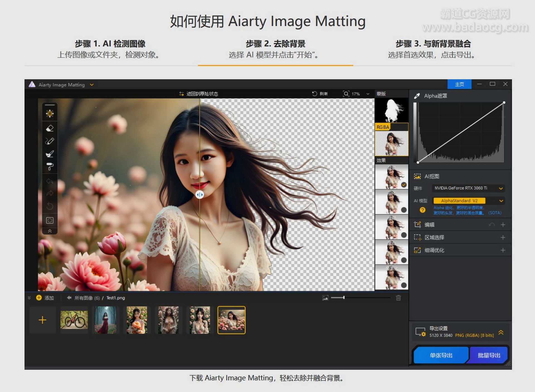
Task: Click the undo arrow in the 编辑 row
Action: tap(492, 225)
